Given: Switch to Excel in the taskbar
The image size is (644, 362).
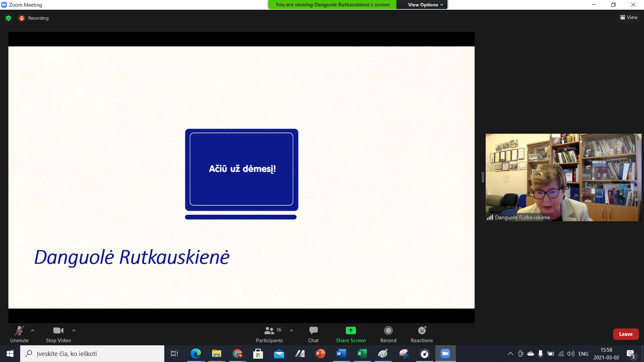Looking at the screenshot, I should (x=362, y=354).
